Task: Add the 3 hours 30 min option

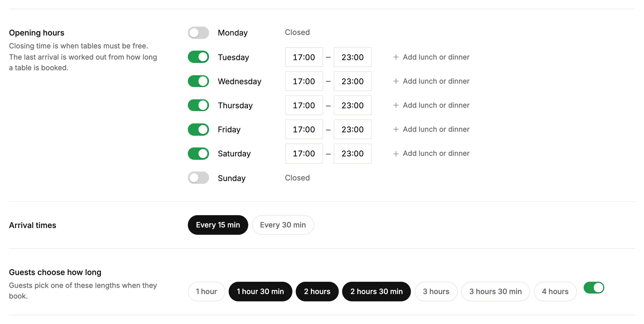Action: 496,291
